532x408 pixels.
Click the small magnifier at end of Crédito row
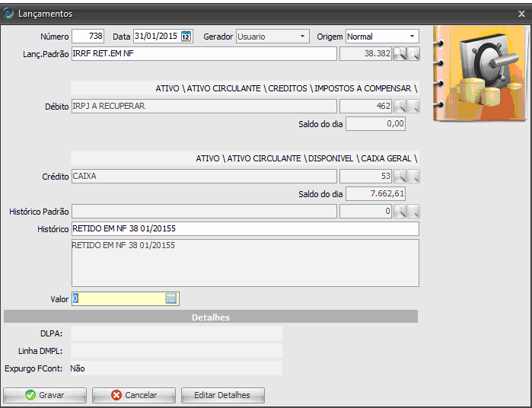[x=413, y=176]
